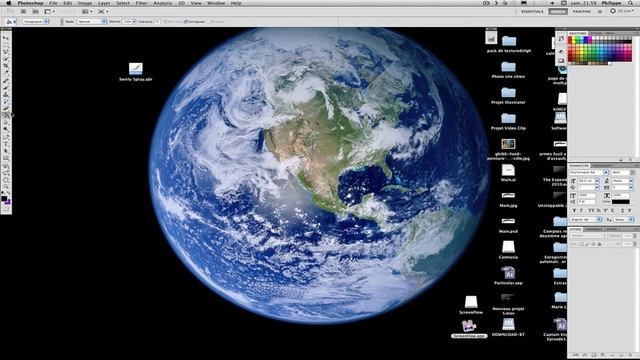The image size is (640, 360).
Task: Show more workspaces chevron button
Action: (x=600, y=11)
